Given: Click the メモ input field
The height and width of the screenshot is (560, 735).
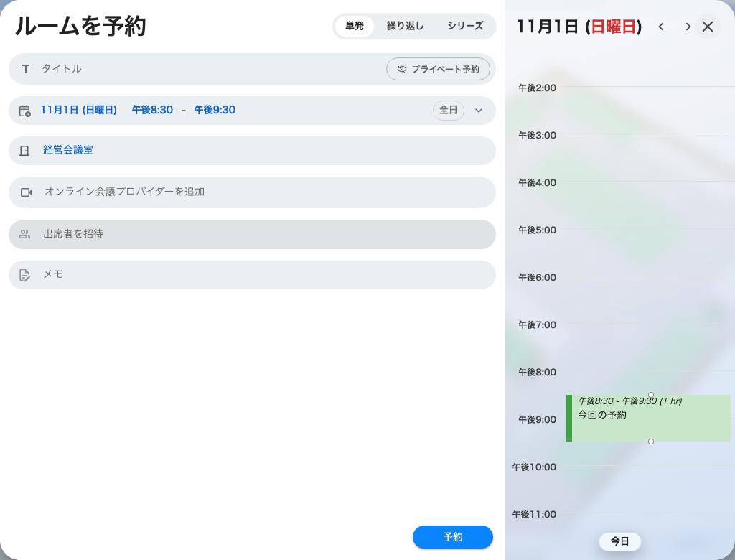Looking at the screenshot, I should tap(252, 275).
